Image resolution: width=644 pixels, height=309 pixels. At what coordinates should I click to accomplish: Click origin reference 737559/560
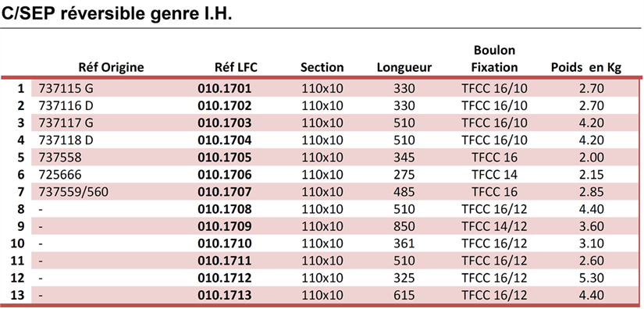73,192
